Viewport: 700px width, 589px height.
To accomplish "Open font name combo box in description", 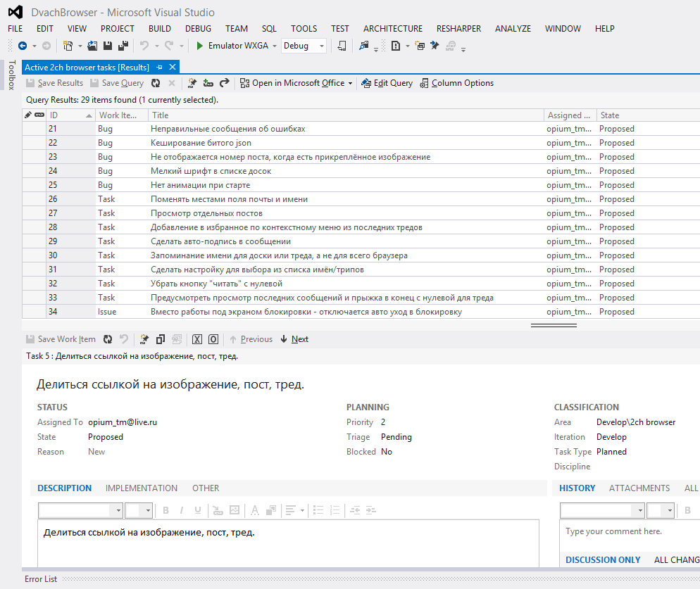I will point(80,510).
